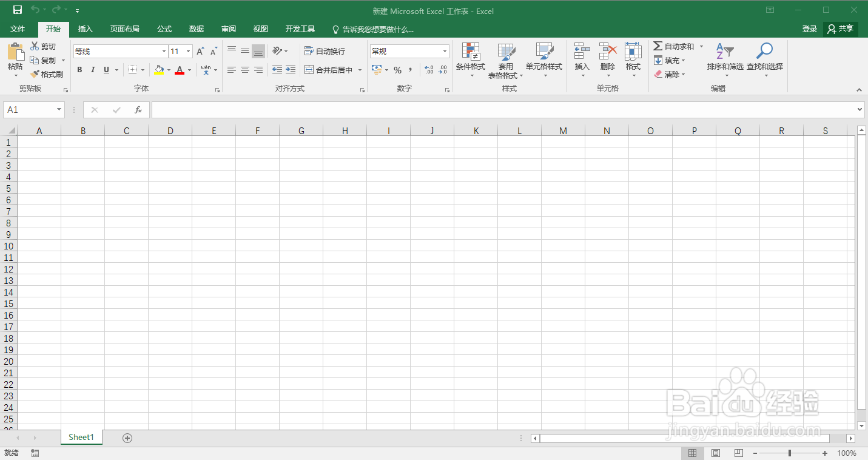Open the 填充 fill dropdown

pyautogui.click(x=669, y=60)
